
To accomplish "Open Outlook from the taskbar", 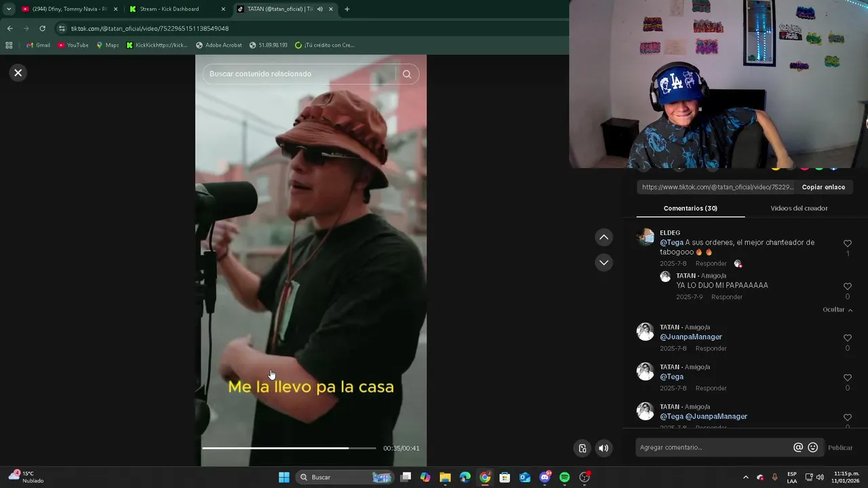I will pyautogui.click(x=524, y=477).
